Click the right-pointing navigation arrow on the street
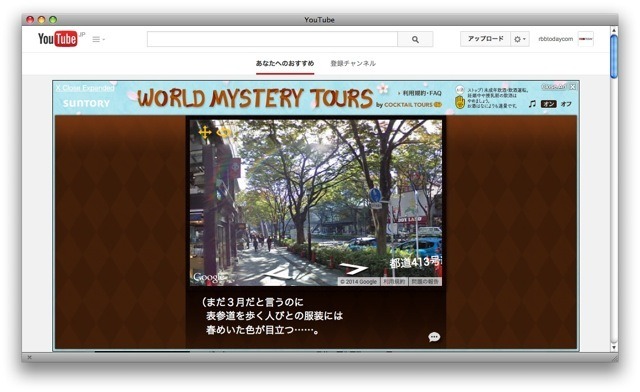Image resolution: width=640 pixels, height=392 pixels. coord(353,269)
